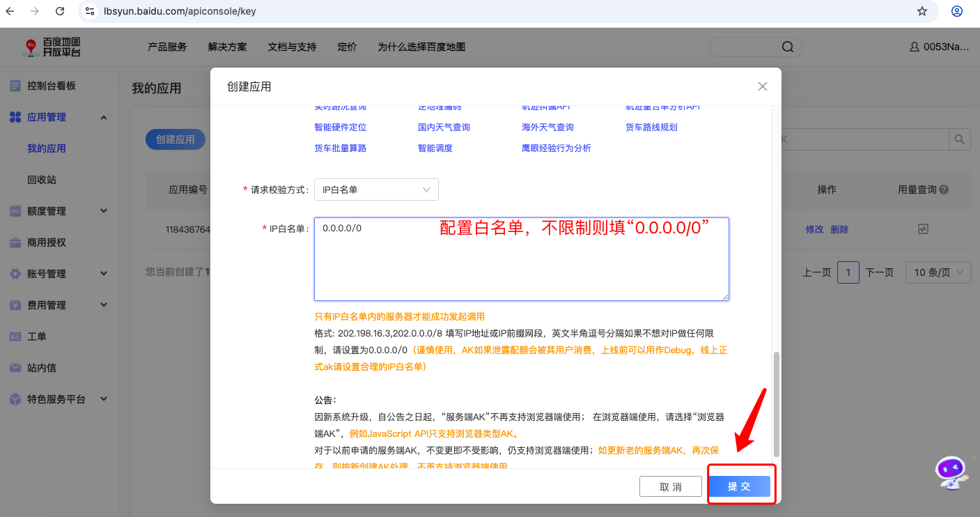
Task: Expand the 特色服务平台 sidebar section
Action: [104, 399]
